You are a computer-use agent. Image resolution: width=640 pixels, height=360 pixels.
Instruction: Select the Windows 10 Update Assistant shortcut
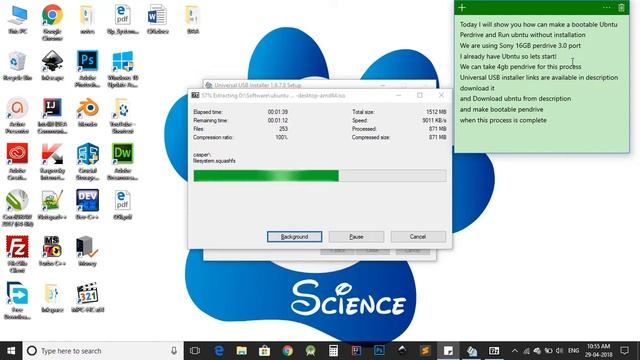[122, 69]
